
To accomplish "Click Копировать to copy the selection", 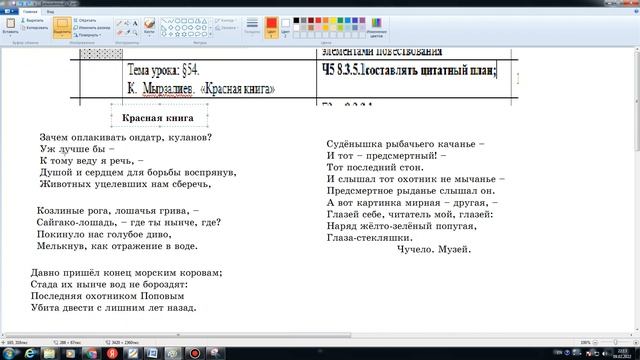I will (x=34, y=28).
